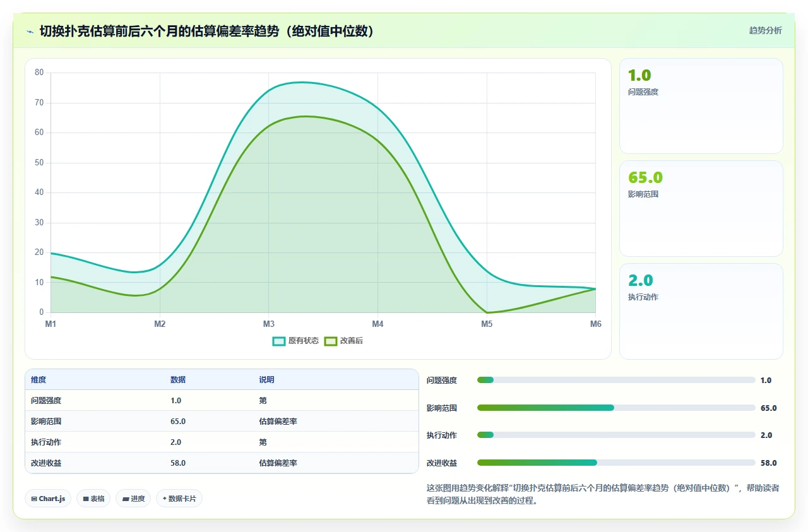Click the Chart.js tag chip
Viewport: 808px width, 532px height.
(49, 499)
